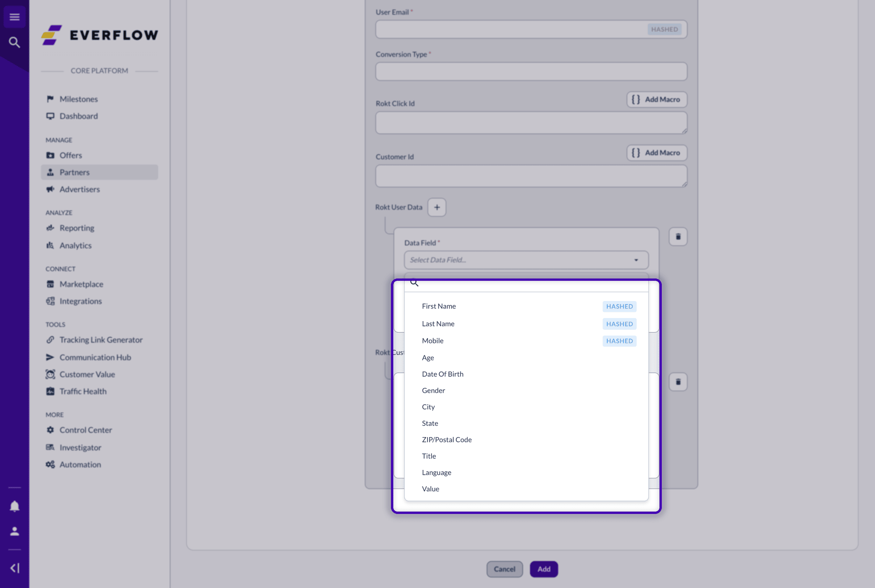Choose Mobile option
This screenshot has width=875, height=588.
click(x=526, y=341)
